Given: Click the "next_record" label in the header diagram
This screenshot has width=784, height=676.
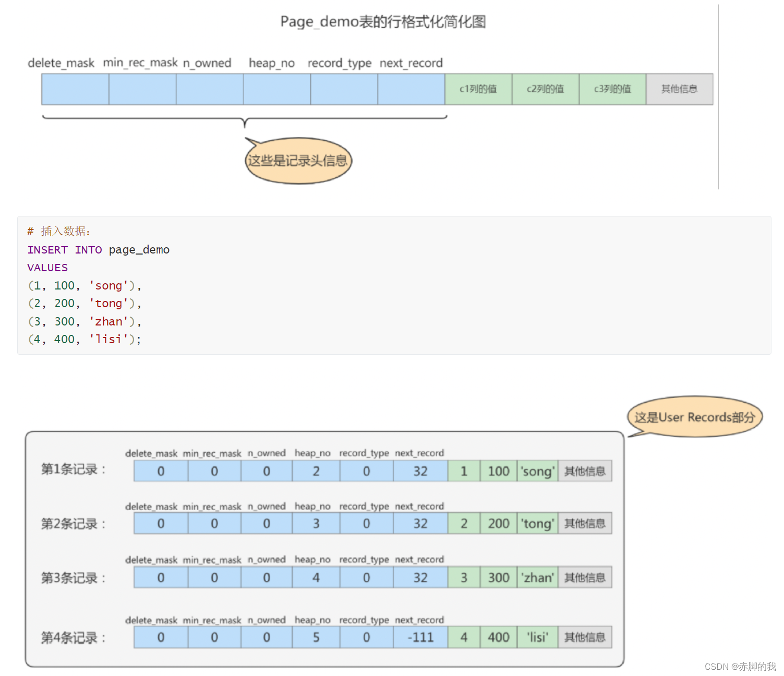Looking at the screenshot, I should 411,63.
